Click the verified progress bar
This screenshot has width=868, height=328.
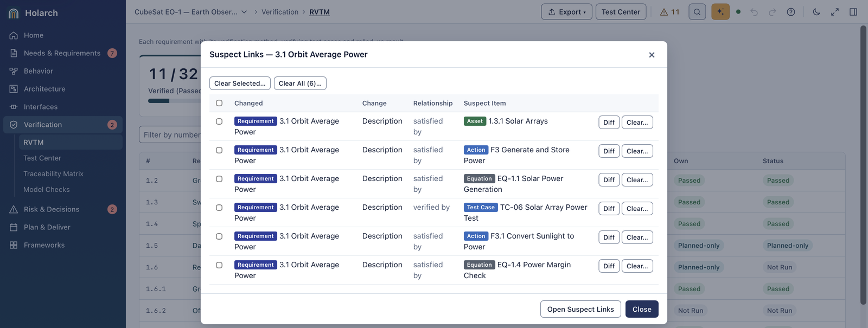[174, 101]
